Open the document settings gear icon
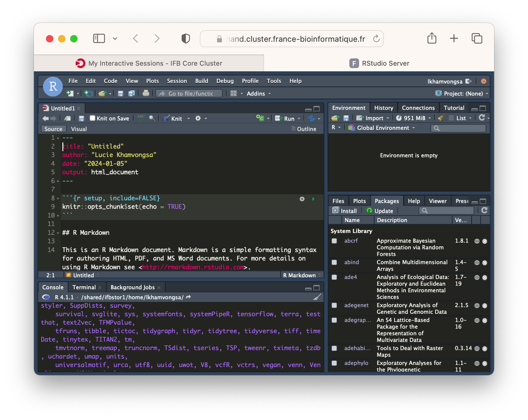Screen dimensions: 528x420 pyautogui.click(x=198, y=118)
